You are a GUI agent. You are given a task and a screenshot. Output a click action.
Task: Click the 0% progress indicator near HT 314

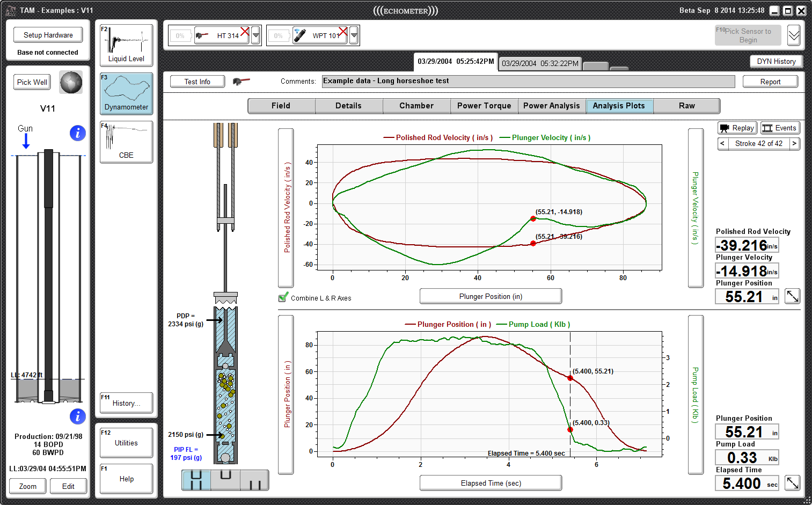pyautogui.click(x=181, y=35)
